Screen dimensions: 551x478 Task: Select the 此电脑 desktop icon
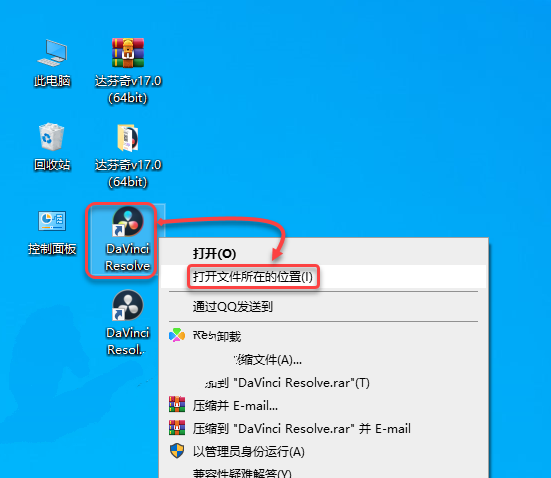pos(52,63)
